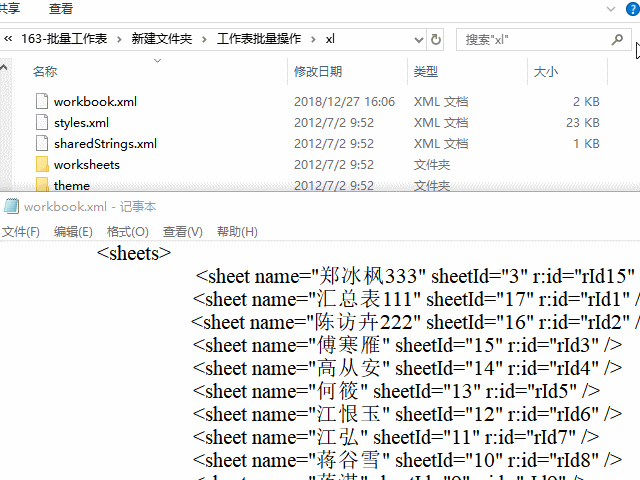The height and width of the screenshot is (480, 640).
Task: Open the 查看(V) menu in Notepad
Action: point(182,232)
